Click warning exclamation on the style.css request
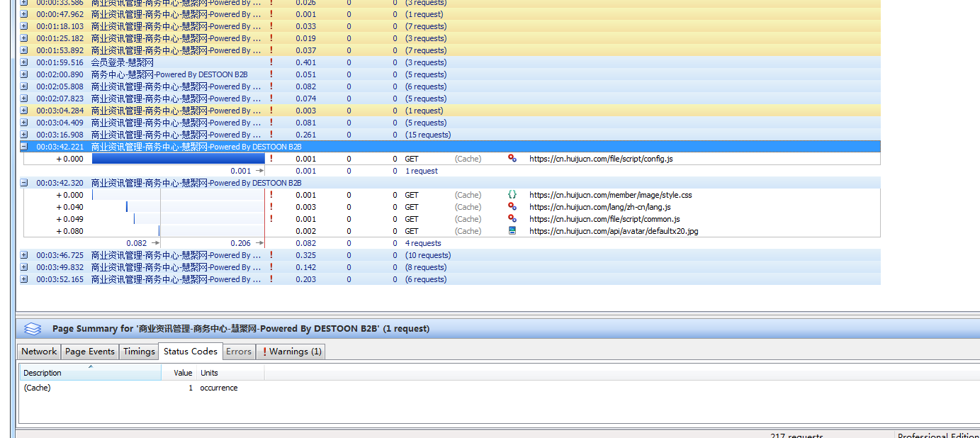980x438 pixels. (x=271, y=195)
